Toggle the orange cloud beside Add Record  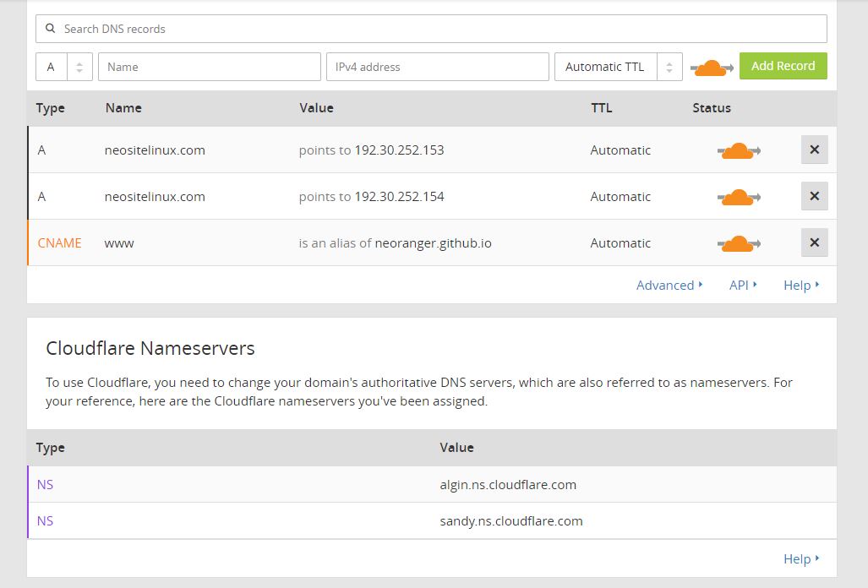tap(710, 68)
